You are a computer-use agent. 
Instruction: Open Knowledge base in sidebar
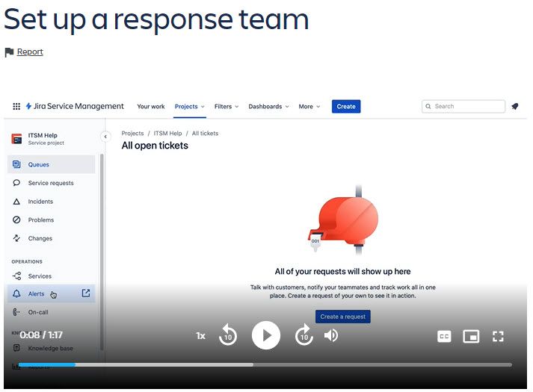click(x=52, y=348)
